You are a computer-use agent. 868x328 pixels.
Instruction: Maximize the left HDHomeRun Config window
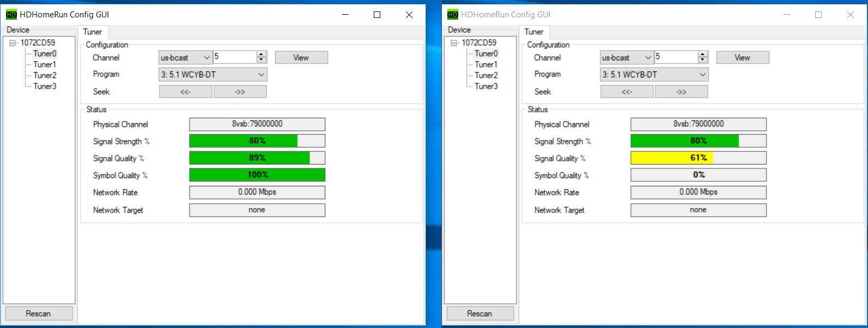pos(377,15)
